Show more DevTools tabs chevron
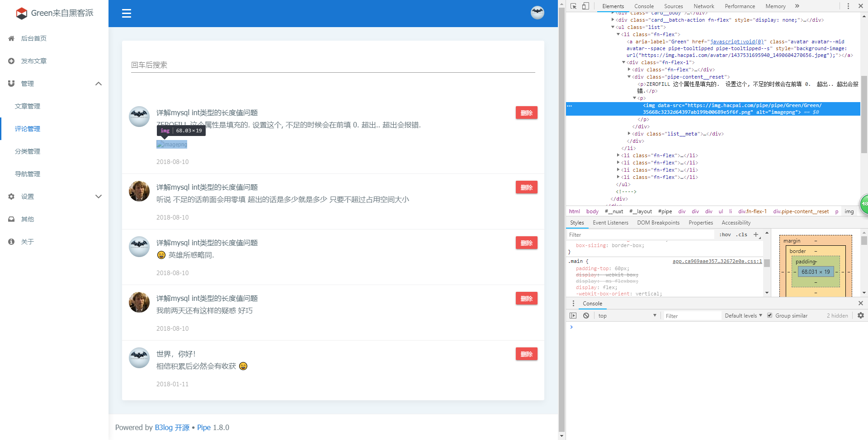The image size is (868, 440). [797, 6]
